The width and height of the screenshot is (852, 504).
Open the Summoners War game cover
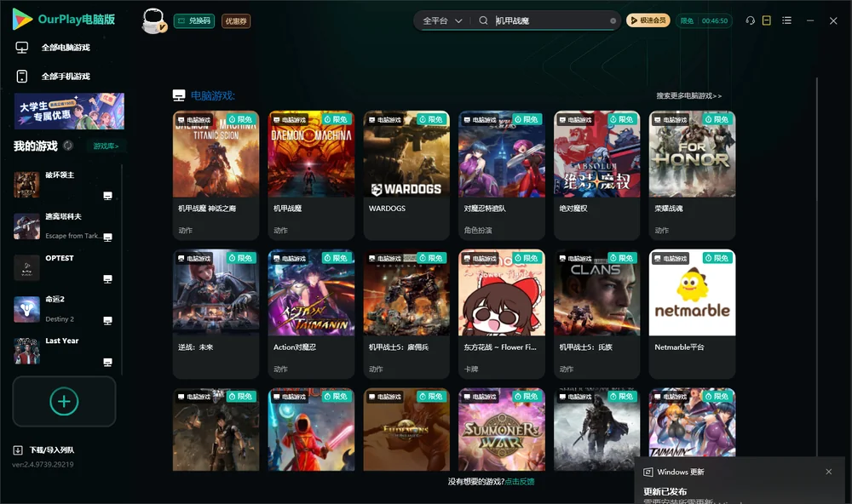point(502,429)
